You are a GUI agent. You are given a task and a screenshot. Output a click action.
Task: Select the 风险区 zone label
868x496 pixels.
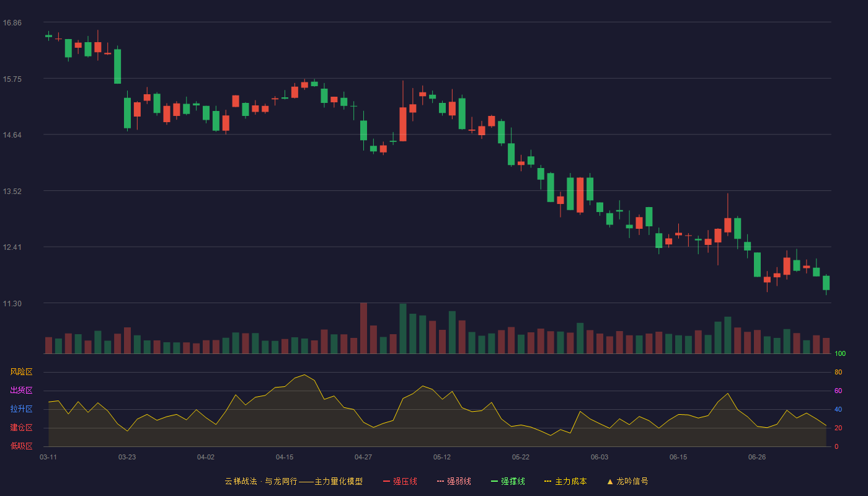tap(21, 372)
